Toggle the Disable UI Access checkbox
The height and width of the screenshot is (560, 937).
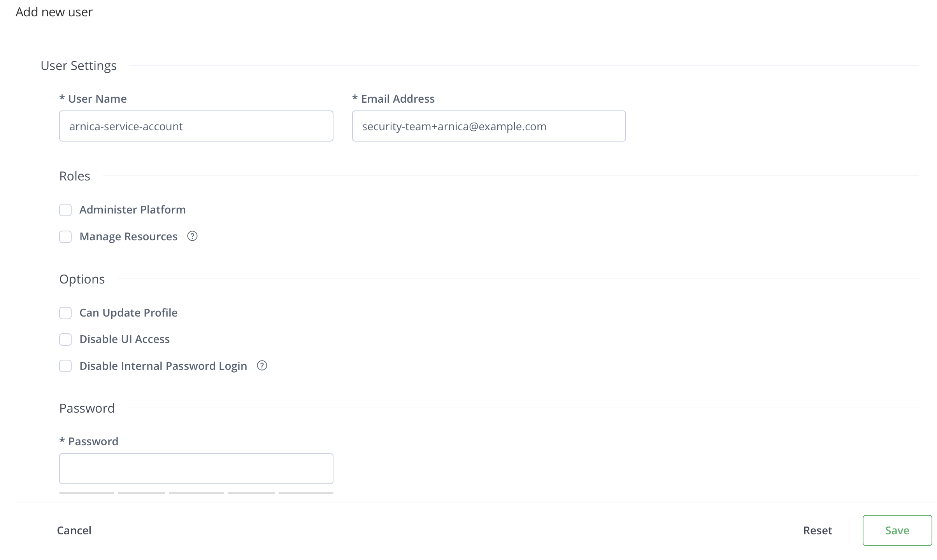pos(65,339)
